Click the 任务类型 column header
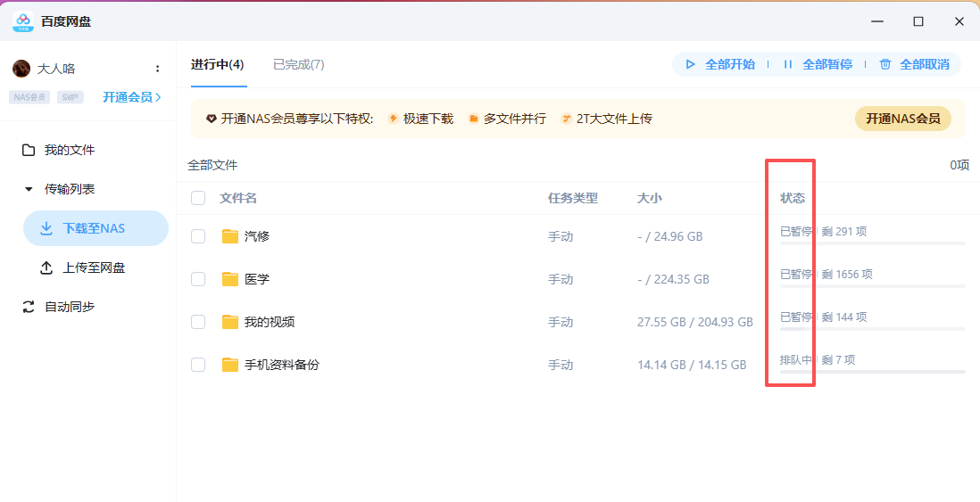 click(x=573, y=198)
